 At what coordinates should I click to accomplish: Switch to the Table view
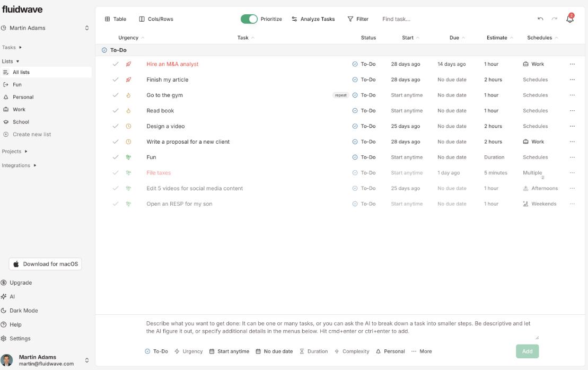116,19
